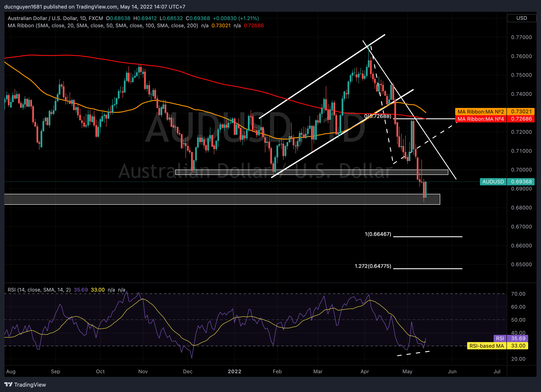Click the 0.65000 price axis label
The image size is (541, 392).
[x=521, y=264]
